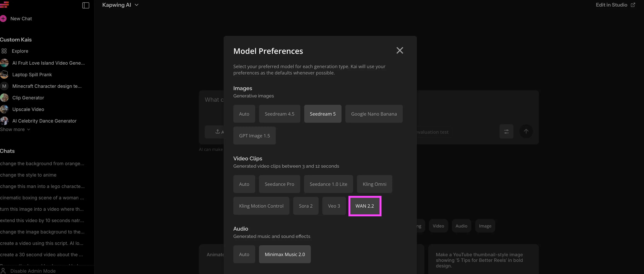This screenshot has width=644, height=274.
Task: Select Auto for Video Clips model
Action: point(244,184)
